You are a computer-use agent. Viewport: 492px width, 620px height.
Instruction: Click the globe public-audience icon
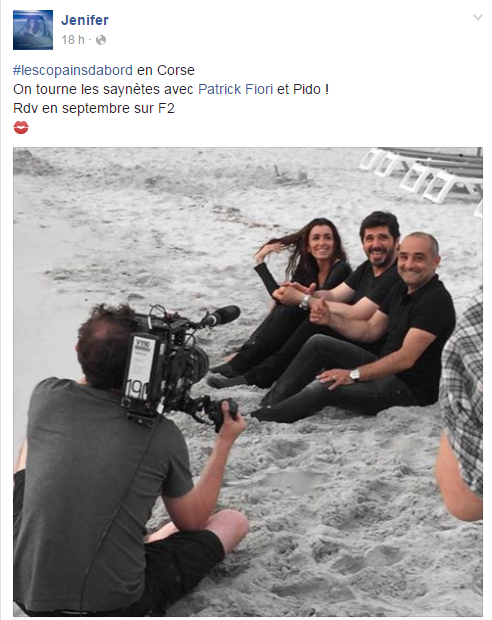101,40
